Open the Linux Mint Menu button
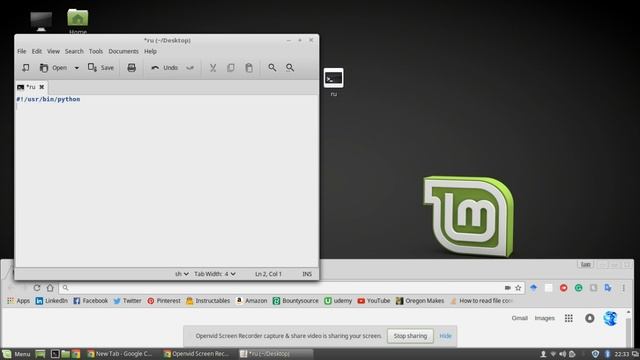Image resolution: width=640 pixels, height=360 pixels. pyautogui.click(x=16, y=354)
